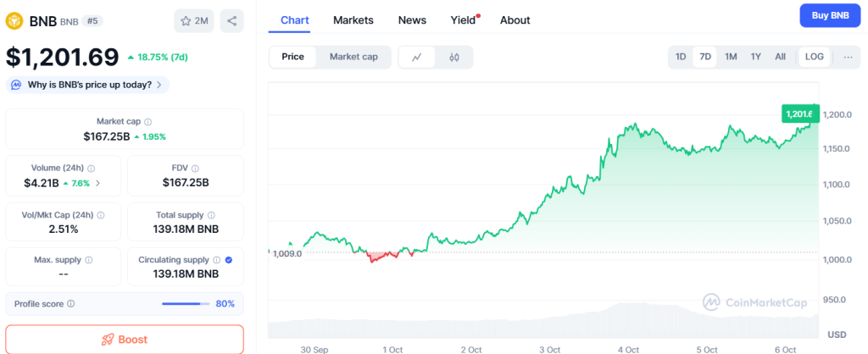Click the Market cap info icon
Screen dimensions: 868x354
(148, 122)
